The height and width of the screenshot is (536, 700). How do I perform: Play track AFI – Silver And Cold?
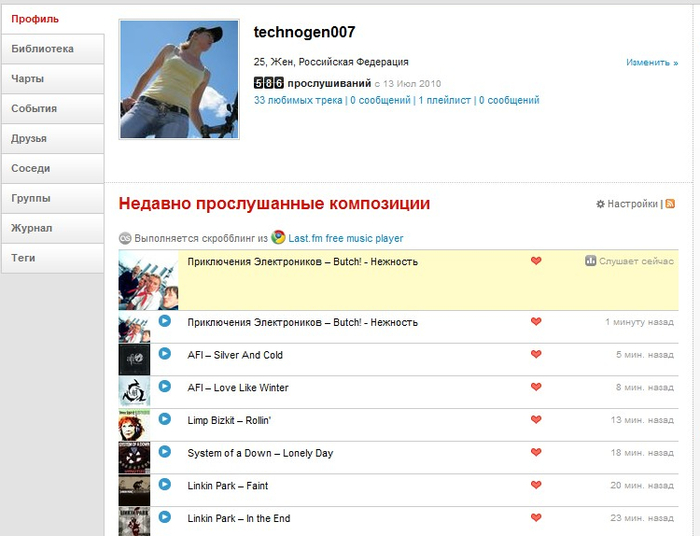(x=165, y=353)
